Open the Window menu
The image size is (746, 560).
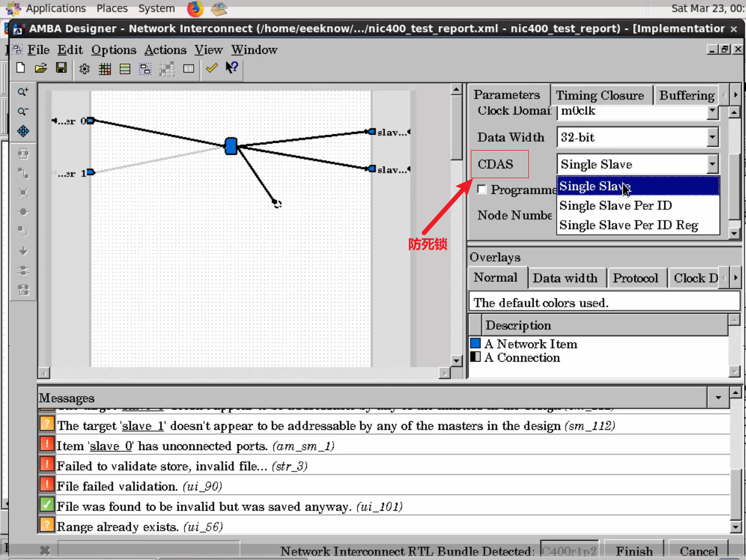(254, 50)
